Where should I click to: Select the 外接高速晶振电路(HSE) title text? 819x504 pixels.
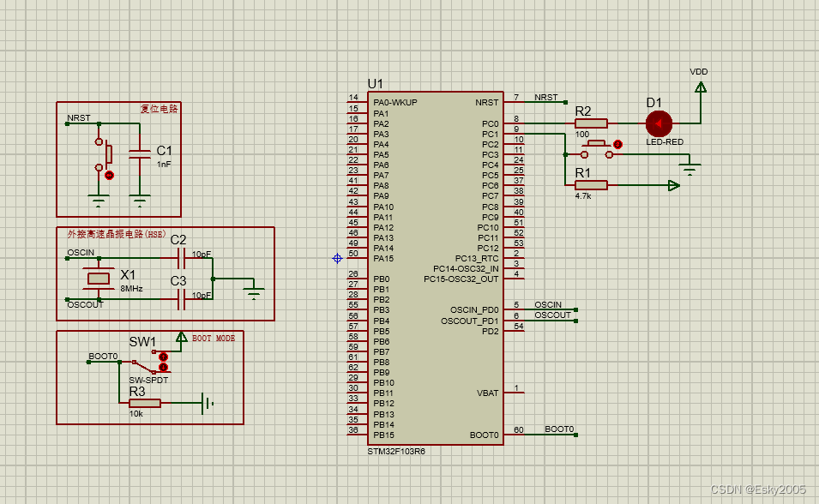[x=116, y=234]
